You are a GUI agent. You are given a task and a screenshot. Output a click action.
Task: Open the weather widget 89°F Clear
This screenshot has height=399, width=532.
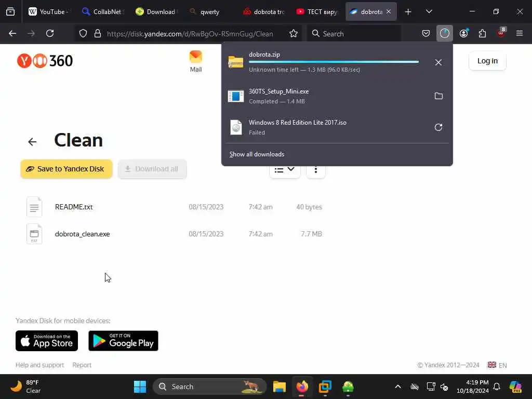click(26, 387)
